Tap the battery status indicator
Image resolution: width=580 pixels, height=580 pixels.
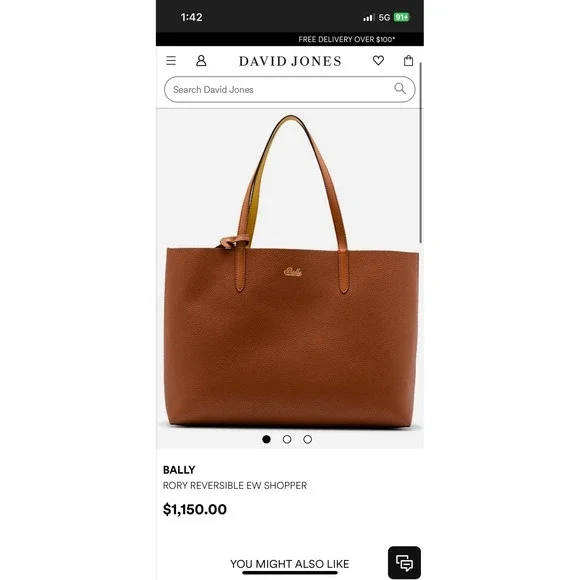click(402, 17)
